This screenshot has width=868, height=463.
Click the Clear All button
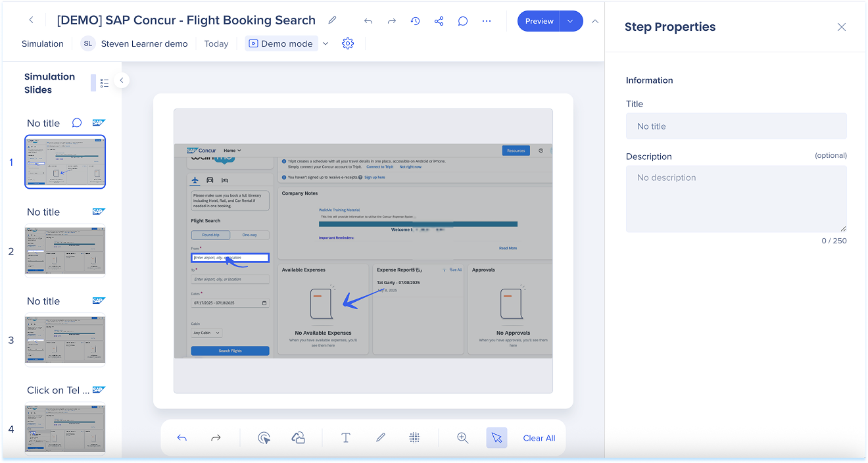(x=539, y=438)
